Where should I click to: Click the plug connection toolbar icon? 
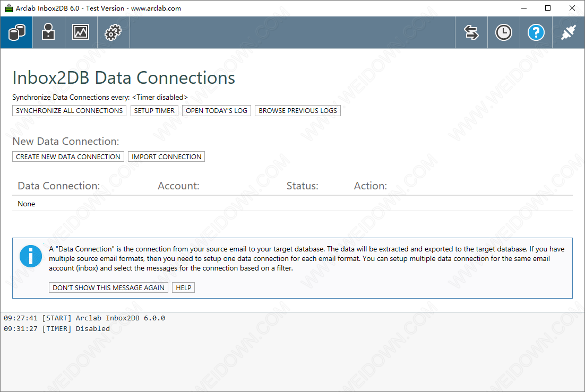(568, 32)
